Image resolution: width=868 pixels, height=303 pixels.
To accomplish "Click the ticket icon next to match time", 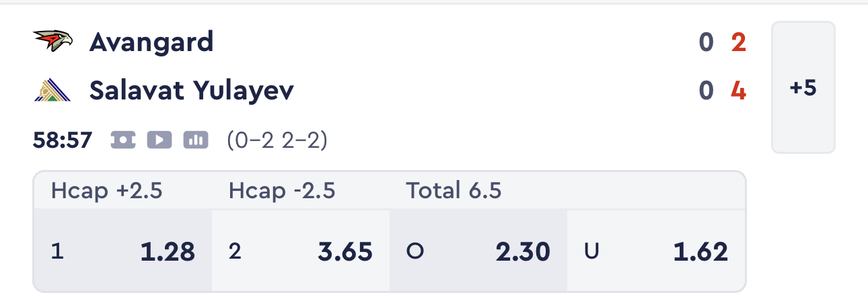I will tap(123, 140).
